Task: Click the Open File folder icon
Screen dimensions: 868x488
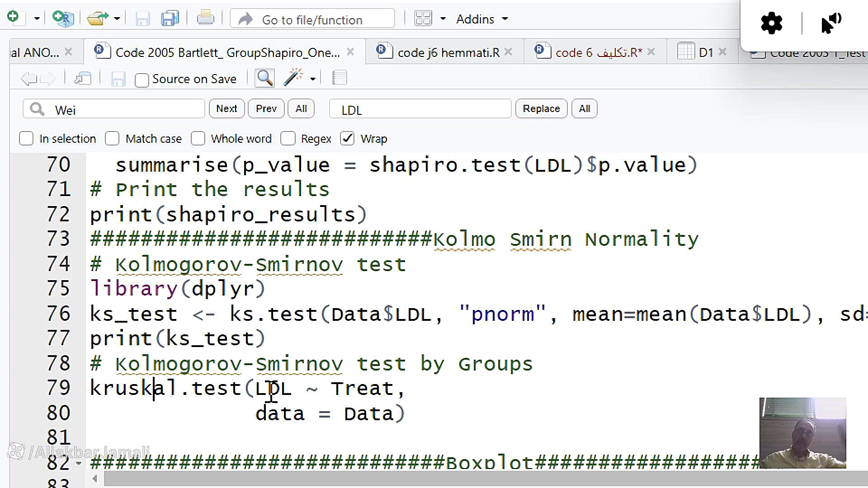Action: coord(97,19)
